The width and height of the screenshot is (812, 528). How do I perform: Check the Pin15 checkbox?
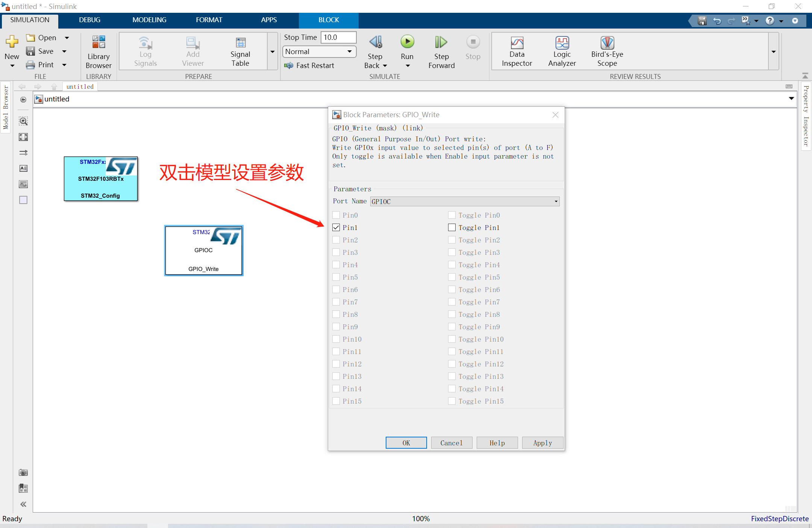(x=336, y=401)
